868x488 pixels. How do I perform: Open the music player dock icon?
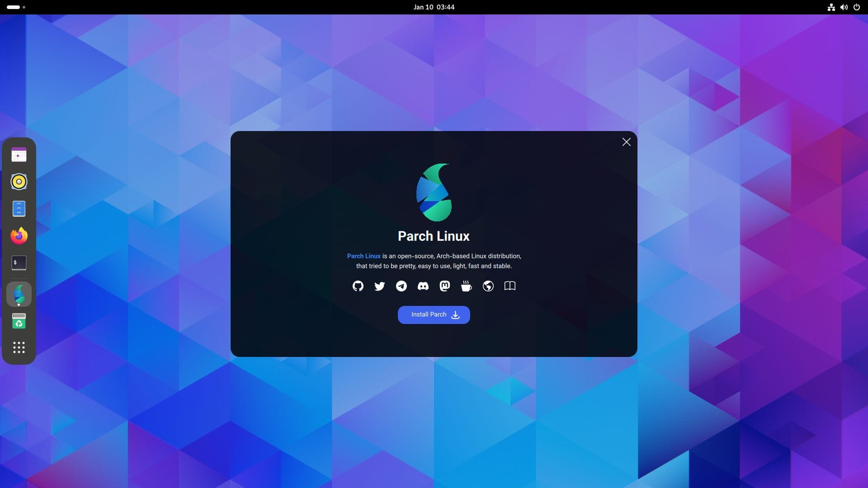point(19,182)
